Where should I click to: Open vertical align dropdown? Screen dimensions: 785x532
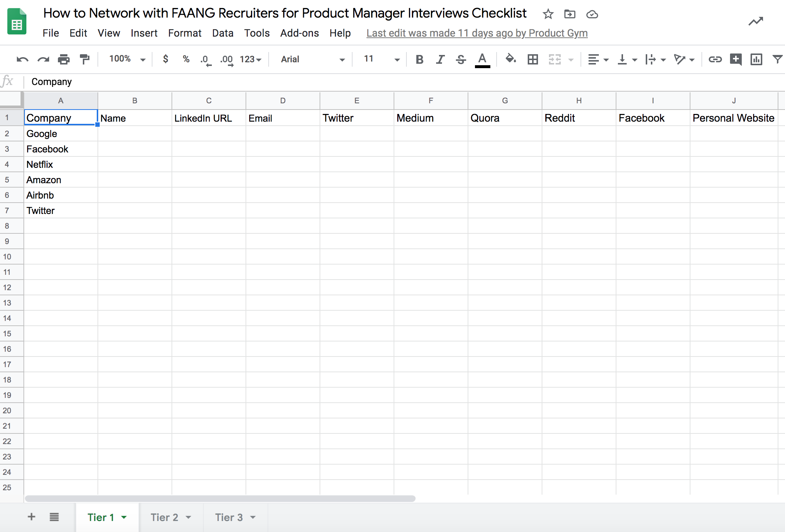click(x=627, y=59)
